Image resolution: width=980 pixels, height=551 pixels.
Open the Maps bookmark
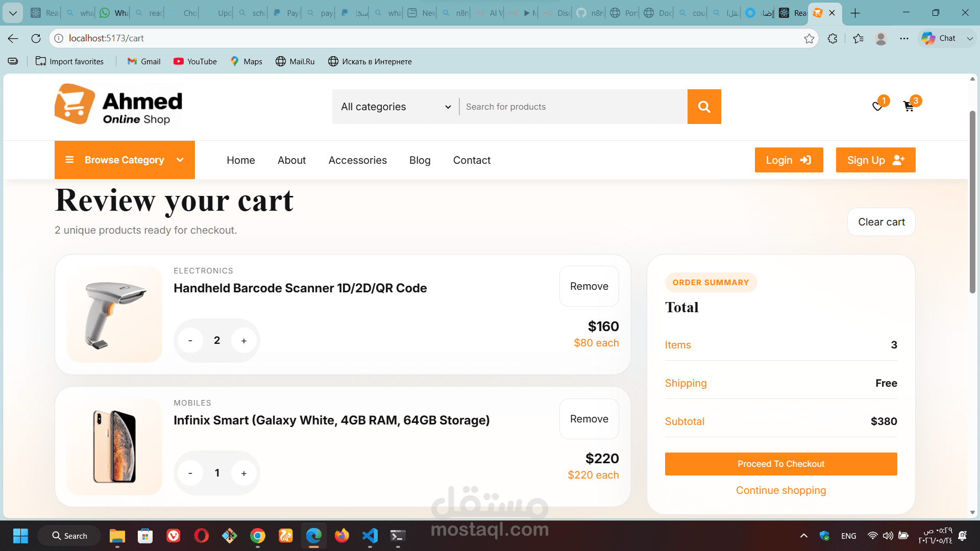(246, 62)
